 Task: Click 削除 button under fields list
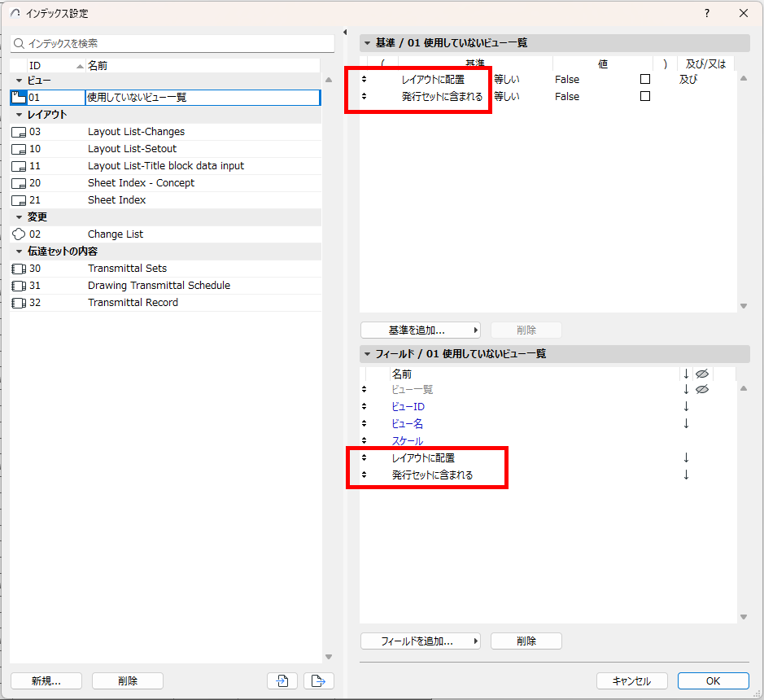(526, 641)
